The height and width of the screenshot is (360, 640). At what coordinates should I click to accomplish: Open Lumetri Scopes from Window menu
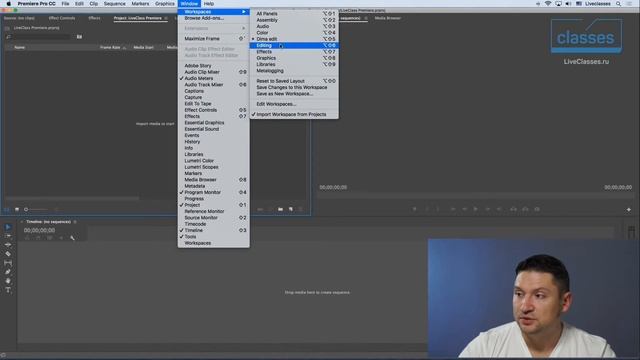tap(213, 167)
